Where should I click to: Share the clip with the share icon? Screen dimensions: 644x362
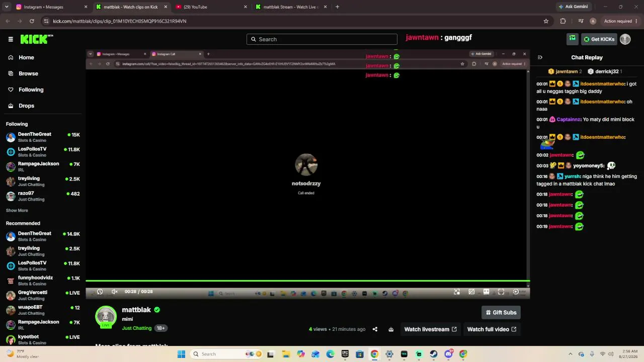375,329
